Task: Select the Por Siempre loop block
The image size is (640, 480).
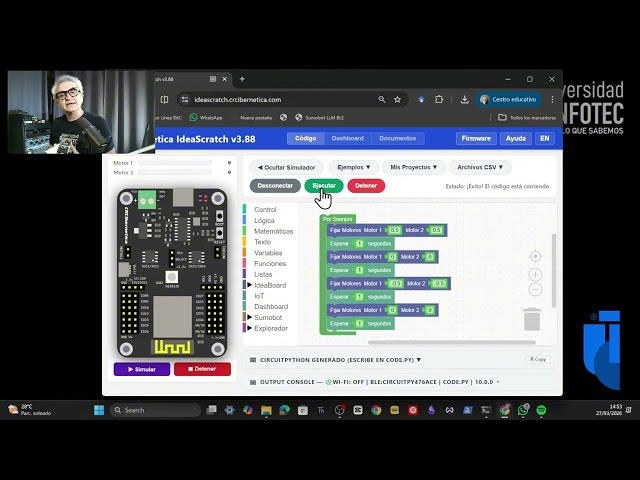Action: coord(338,219)
